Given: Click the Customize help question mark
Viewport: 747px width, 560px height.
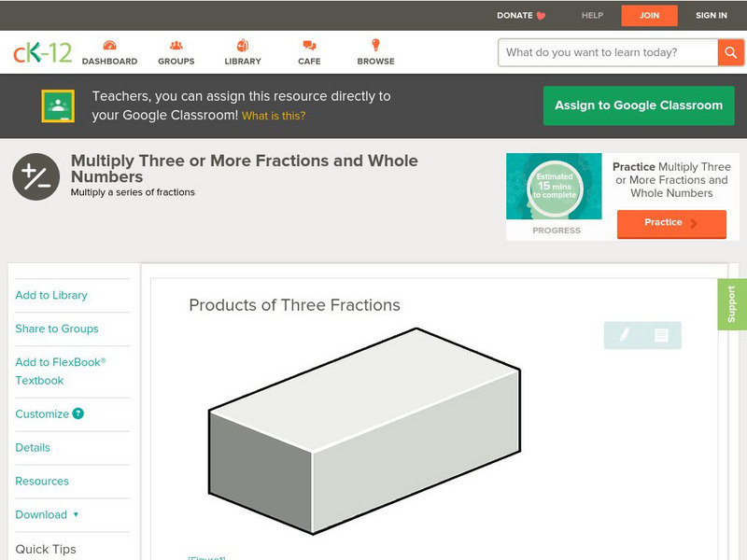Looking at the screenshot, I should (x=78, y=413).
